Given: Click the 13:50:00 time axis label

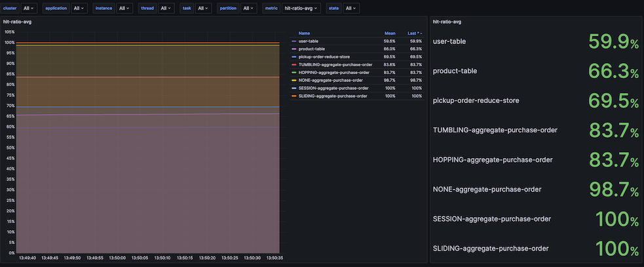Looking at the screenshot, I should 117,258.
